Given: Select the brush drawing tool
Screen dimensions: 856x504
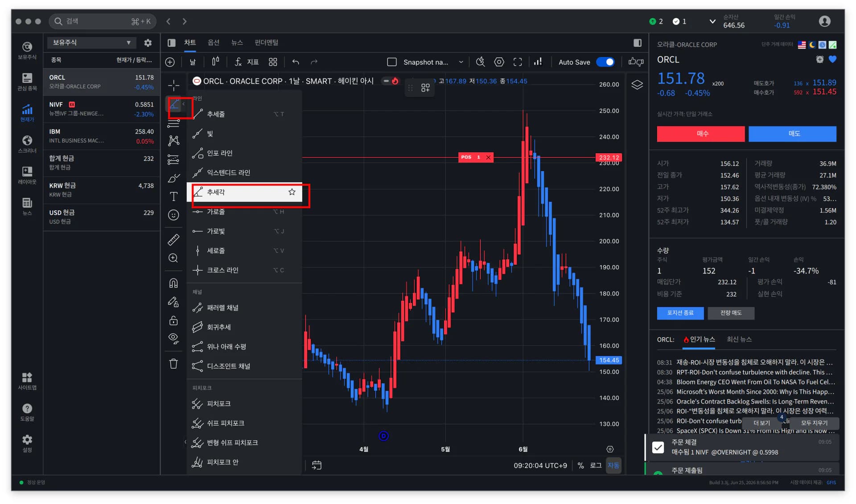Looking at the screenshot, I should point(173,178).
